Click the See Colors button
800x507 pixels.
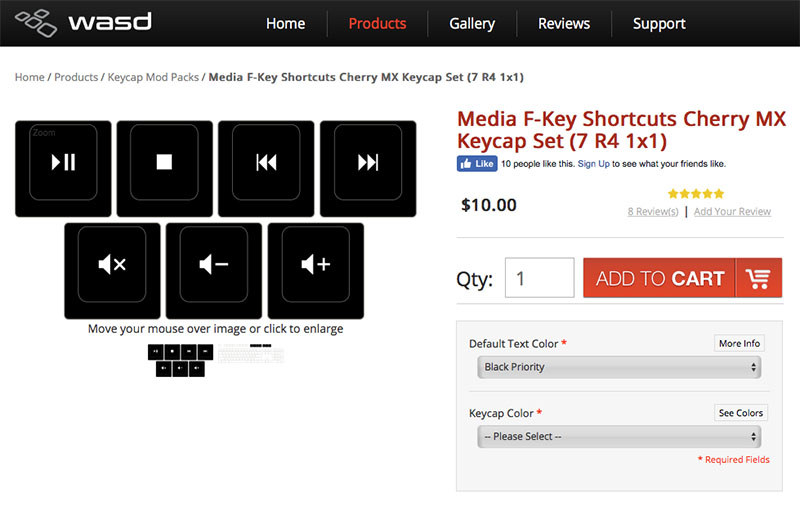(x=740, y=413)
